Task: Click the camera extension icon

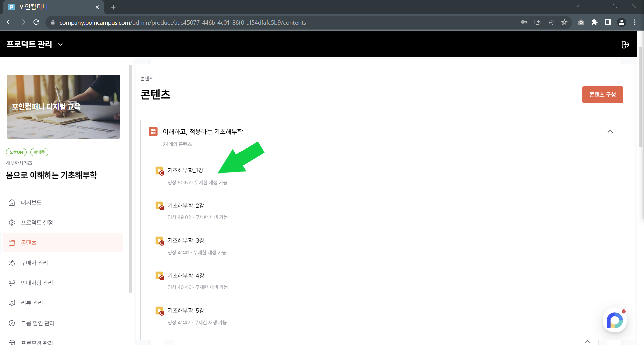Action: coord(581,22)
